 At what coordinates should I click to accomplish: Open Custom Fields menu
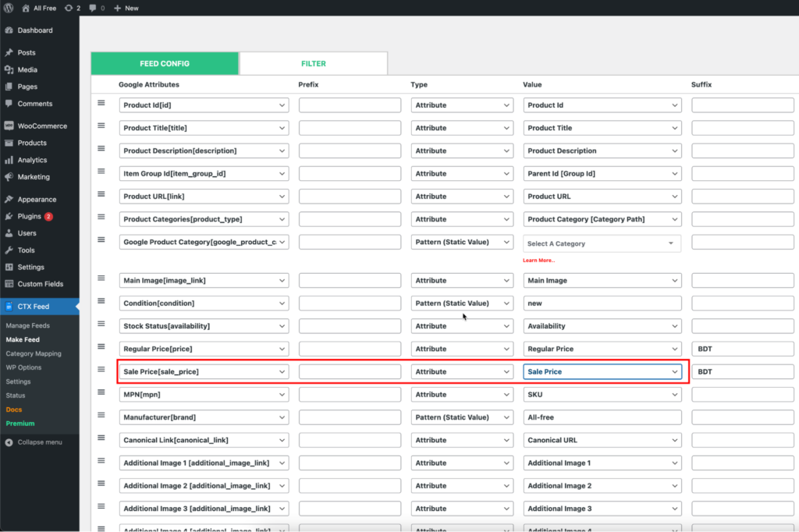(40, 284)
